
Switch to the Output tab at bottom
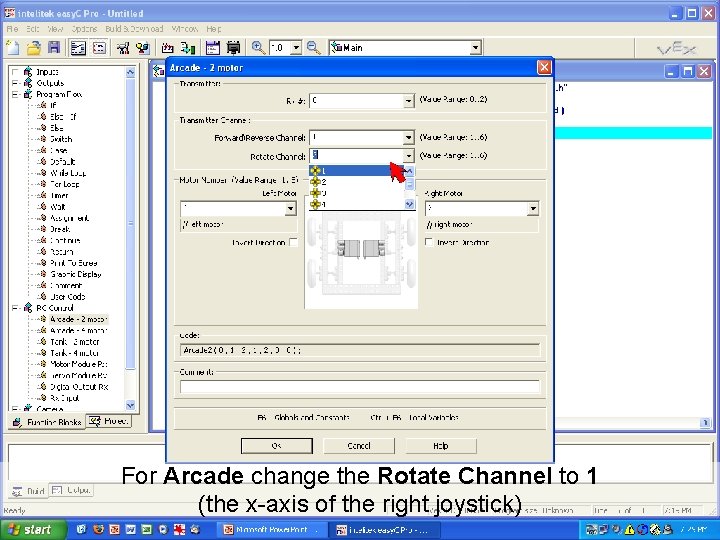point(71,490)
